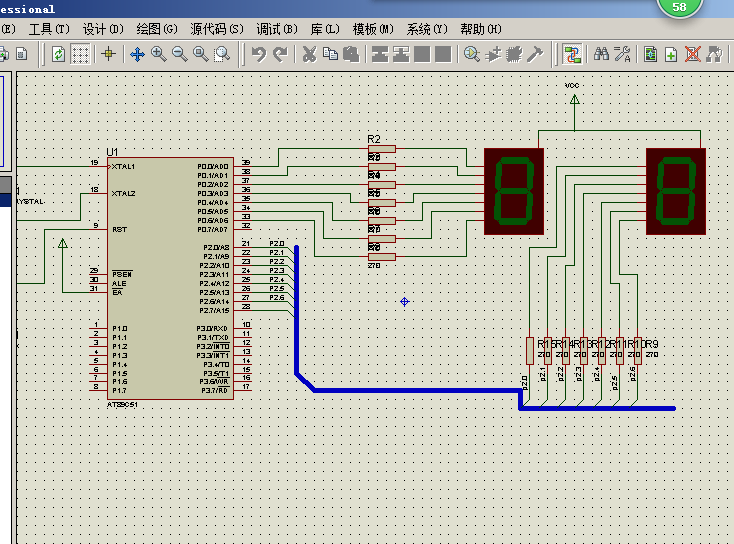Click the AT89C51 part name text
This screenshot has height=544, width=734.
pyautogui.click(x=122, y=404)
